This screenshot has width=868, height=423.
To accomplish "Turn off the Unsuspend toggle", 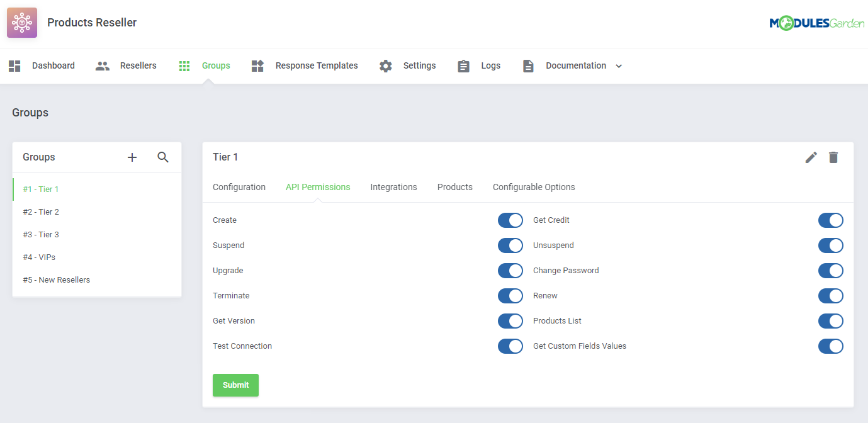I will click(x=831, y=245).
